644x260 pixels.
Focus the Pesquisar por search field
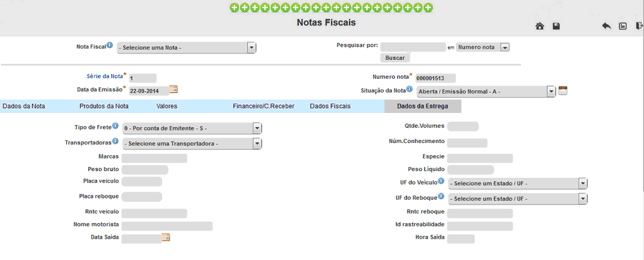413,47
